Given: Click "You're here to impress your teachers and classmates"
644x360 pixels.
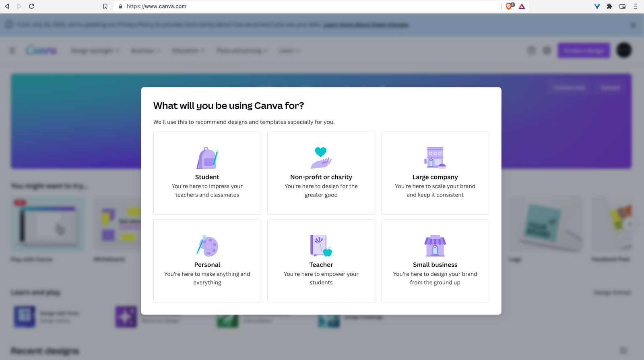Looking at the screenshot, I should click(x=207, y=190).
